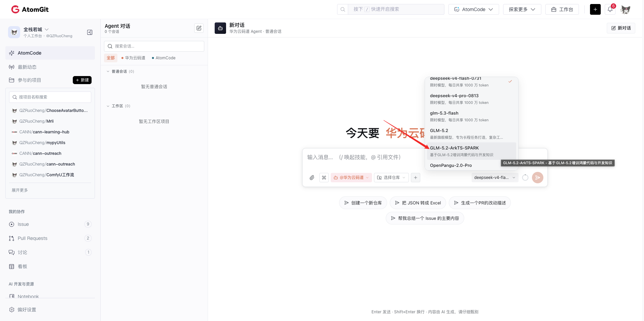Click suggestion 把 JSON 转成 Excel
The image size is (644, 321).
pyautogui.click(x=418, y=203)
